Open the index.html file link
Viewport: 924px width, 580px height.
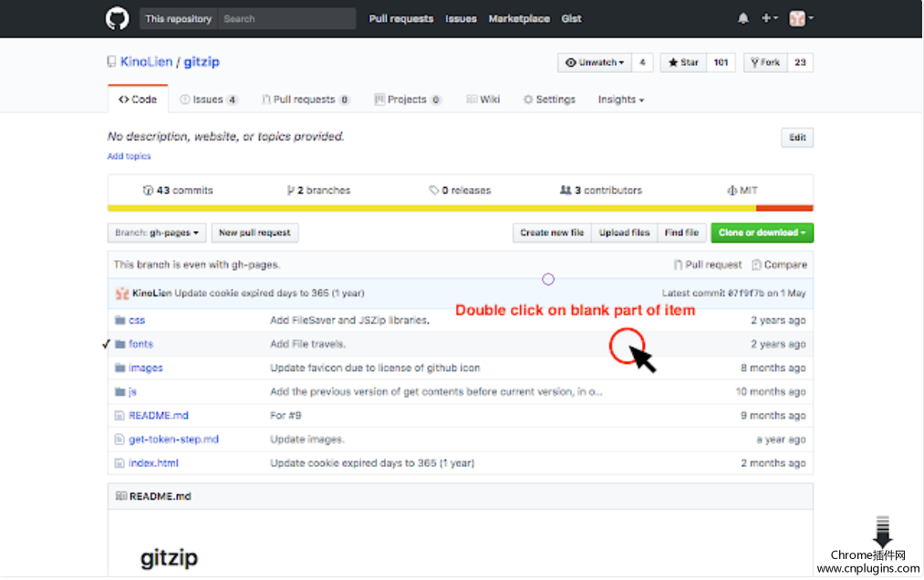[153, 463]
